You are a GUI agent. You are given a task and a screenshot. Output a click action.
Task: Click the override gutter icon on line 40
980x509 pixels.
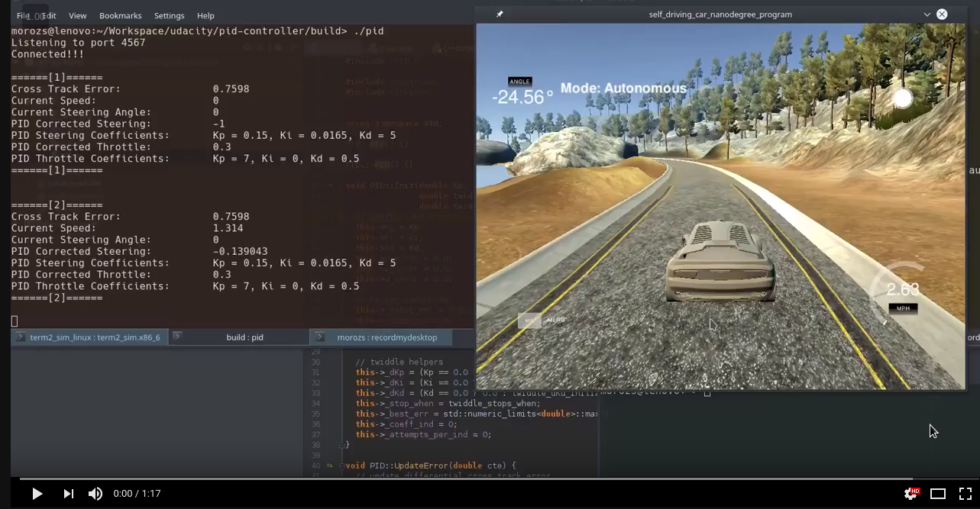coord(330,466)
